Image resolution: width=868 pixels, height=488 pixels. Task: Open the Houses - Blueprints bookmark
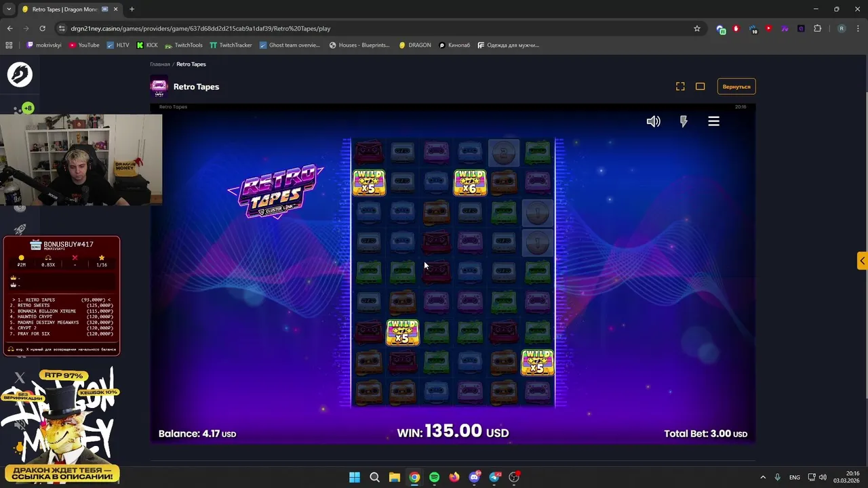pos(359,45)
